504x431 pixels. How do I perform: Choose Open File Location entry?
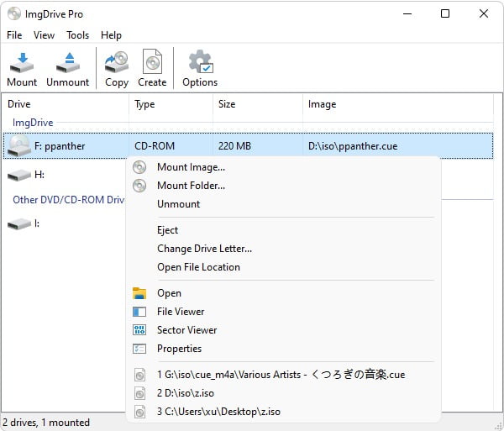point(283,267)
